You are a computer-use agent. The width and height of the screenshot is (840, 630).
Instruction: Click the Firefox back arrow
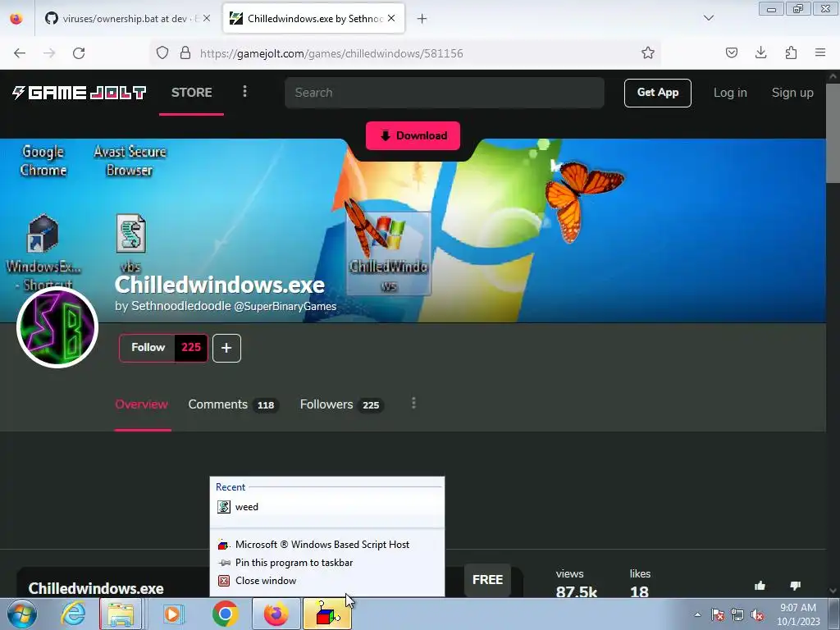pyautogui.click(x=20, y=53)
